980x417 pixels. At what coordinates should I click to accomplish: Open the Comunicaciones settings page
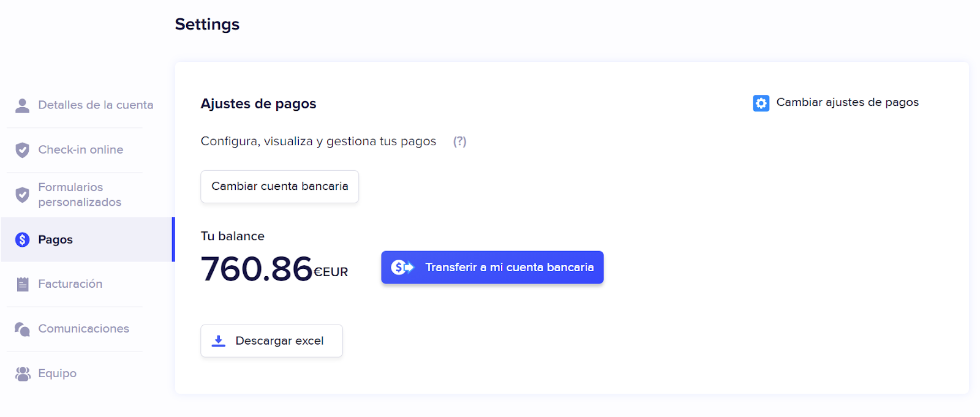click(84, 329)
